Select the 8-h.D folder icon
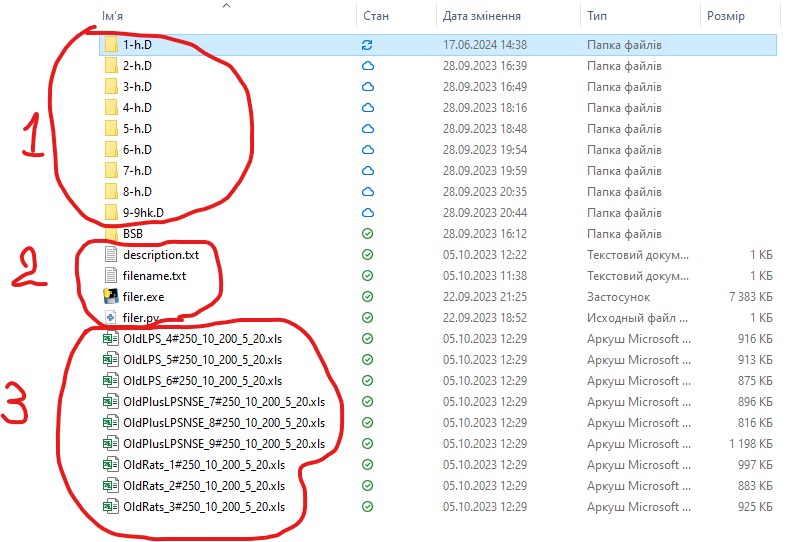 tap(111, 192)
